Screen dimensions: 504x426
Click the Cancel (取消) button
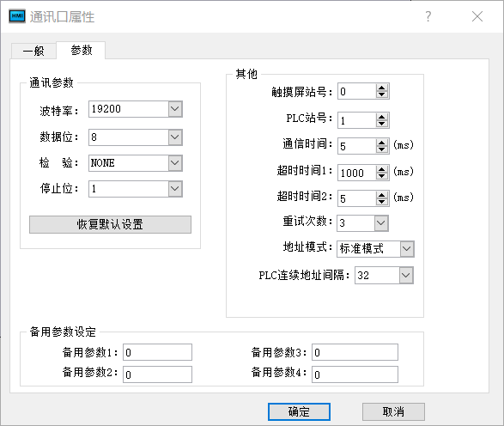[393, 411]
